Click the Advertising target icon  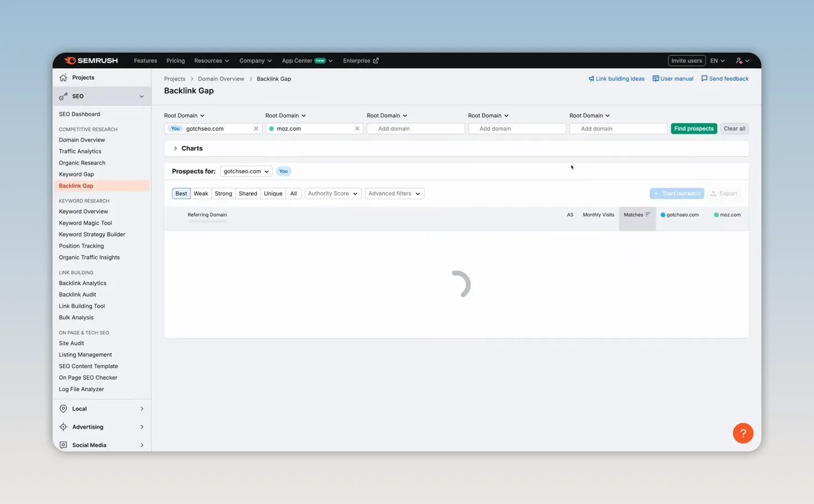pos(63,427)
